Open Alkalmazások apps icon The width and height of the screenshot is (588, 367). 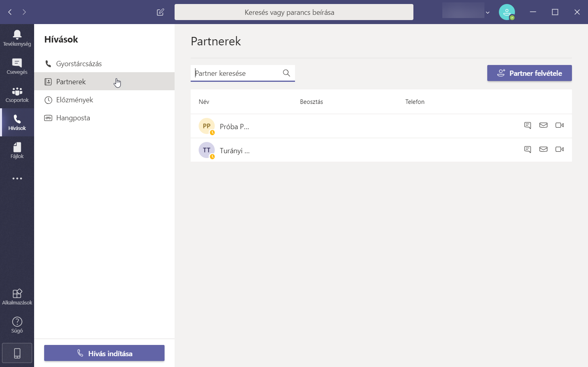click(17, 296)
